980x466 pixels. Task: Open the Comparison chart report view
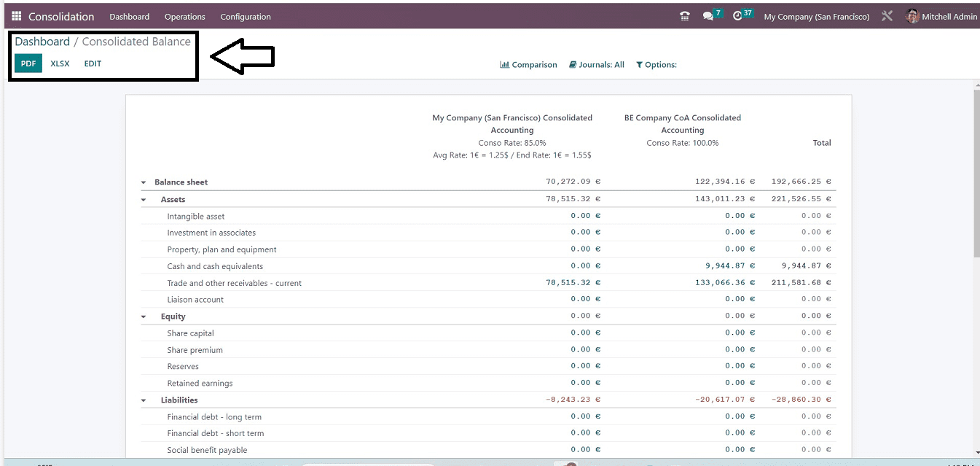[x=528, y=64]
